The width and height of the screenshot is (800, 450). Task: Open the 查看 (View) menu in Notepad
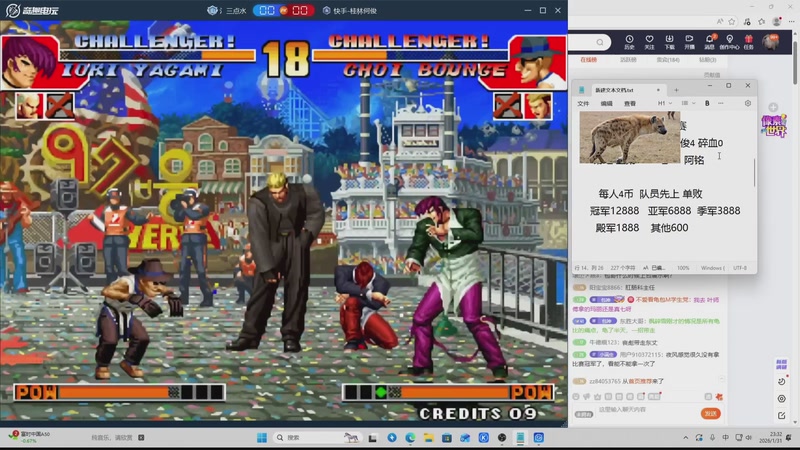[x=630, y=104]
